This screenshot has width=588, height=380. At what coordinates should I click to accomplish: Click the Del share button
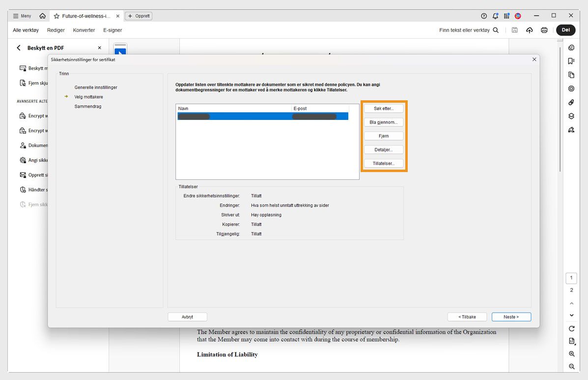click(566, 30)
